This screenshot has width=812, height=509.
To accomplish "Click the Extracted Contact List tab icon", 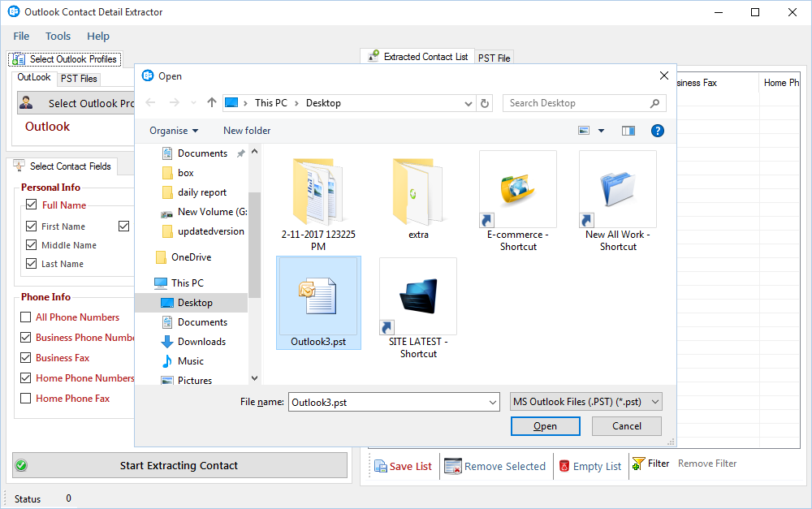I will point(374,56).
